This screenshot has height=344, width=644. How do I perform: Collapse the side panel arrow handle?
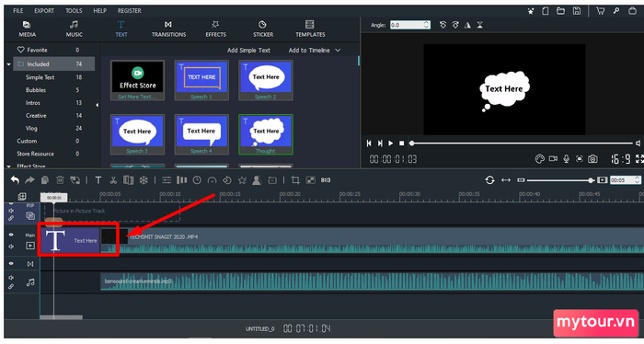tap(97, 105)
